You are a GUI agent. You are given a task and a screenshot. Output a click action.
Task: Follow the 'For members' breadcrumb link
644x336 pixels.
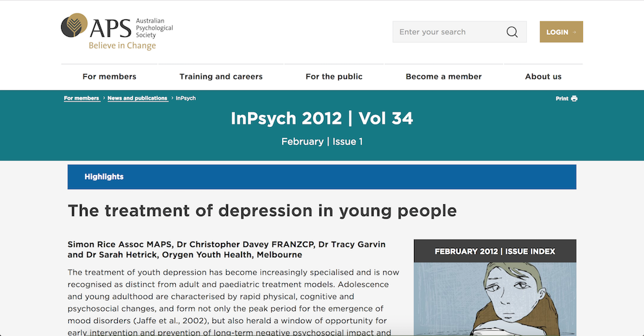point(81,99)
